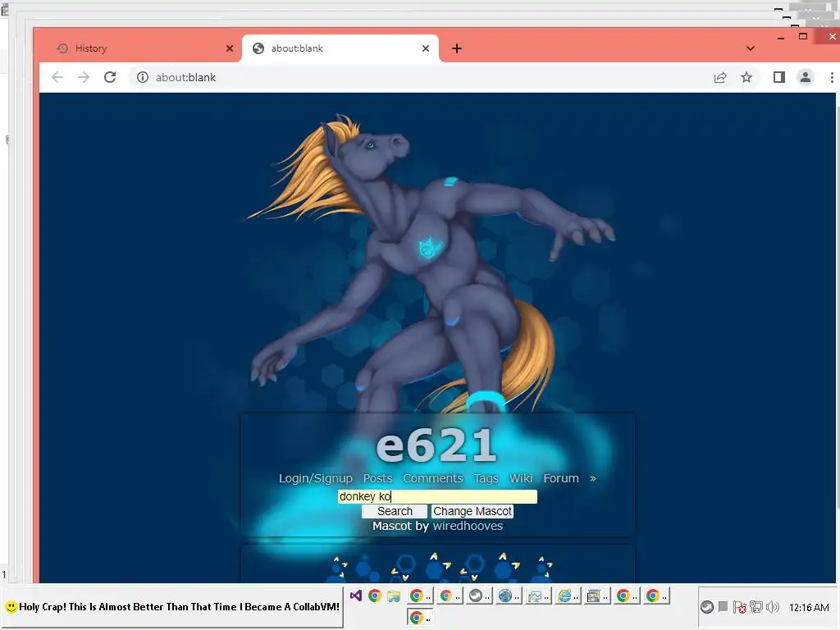840x630 pixels.
Task: Visit the Forum link
Action: [x=561, y=478]
